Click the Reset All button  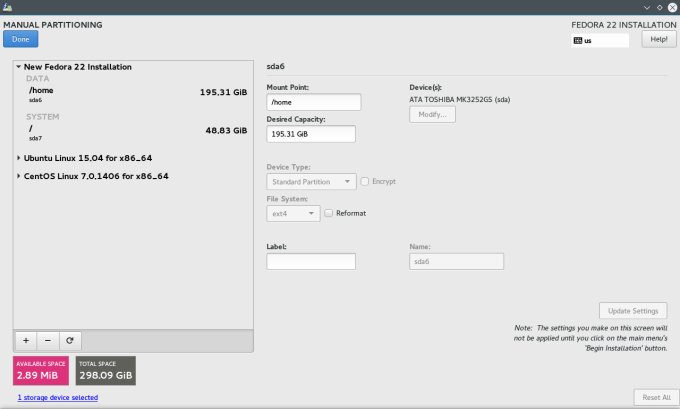coord(657,397)
